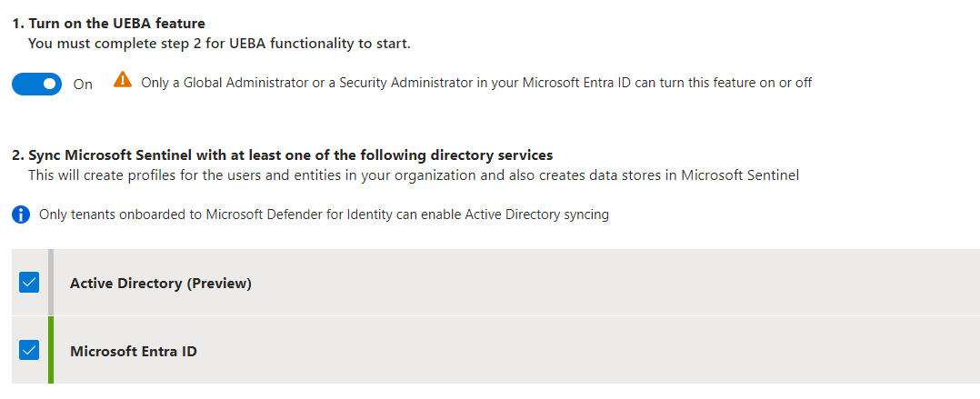980x399 pixels.
Task: Select the Active Directory (Preview) row label
Action: coord(161,283)
